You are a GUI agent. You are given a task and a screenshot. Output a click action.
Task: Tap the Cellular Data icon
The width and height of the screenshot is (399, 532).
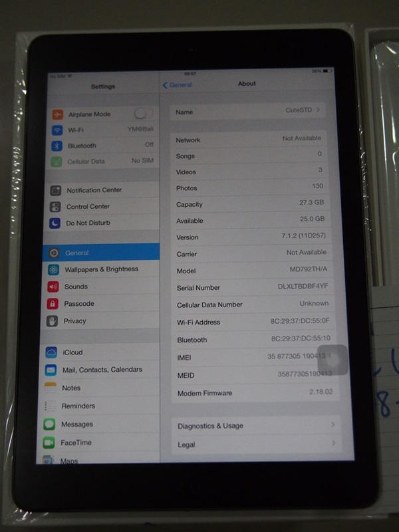coord(57,162)
